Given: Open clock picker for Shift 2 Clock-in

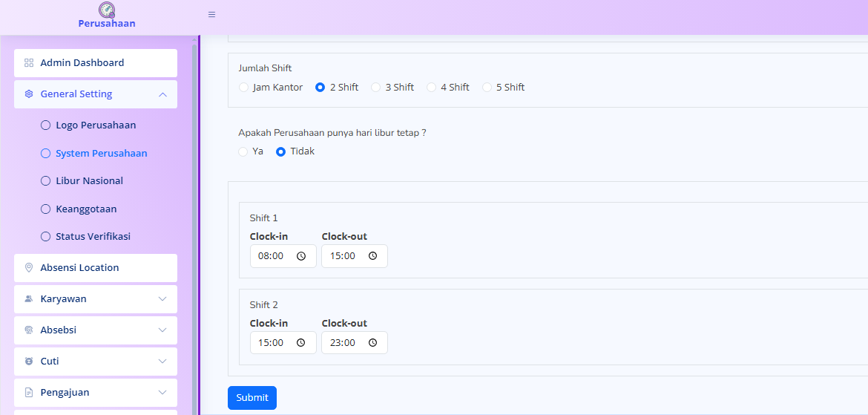Looking at the screenshot, I should pyautogui.click(x=301, y=343).
